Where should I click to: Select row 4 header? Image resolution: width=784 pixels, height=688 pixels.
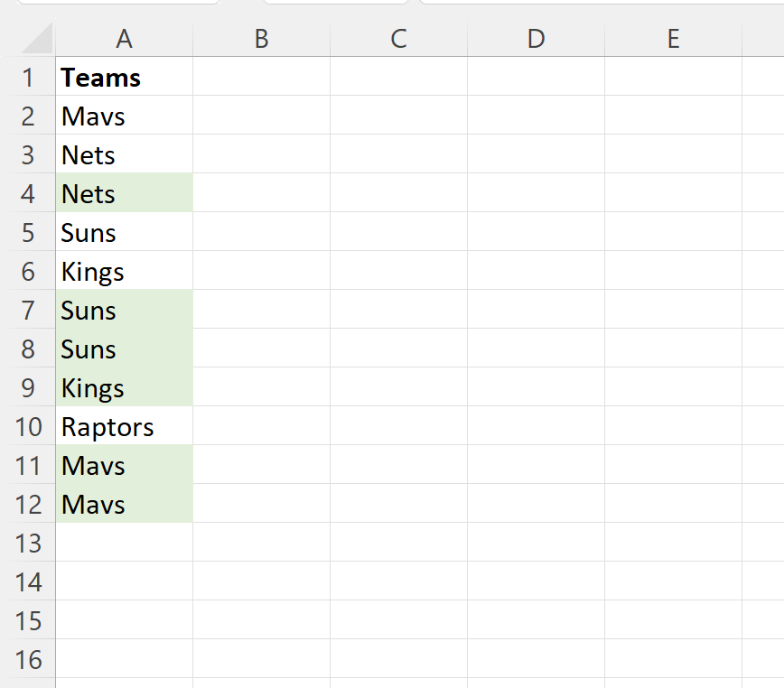pos(27,193)
